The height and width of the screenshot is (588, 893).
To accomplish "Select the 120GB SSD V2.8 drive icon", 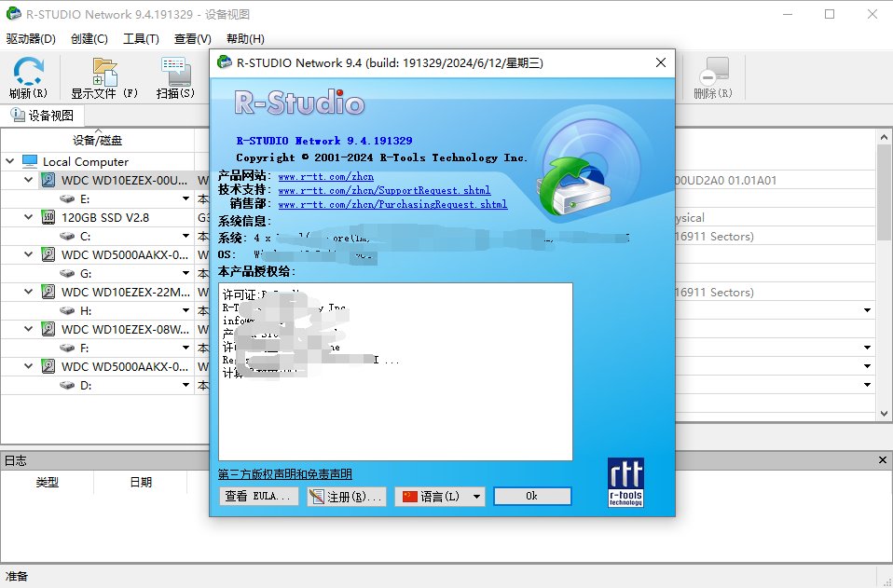I will [49, 217].
